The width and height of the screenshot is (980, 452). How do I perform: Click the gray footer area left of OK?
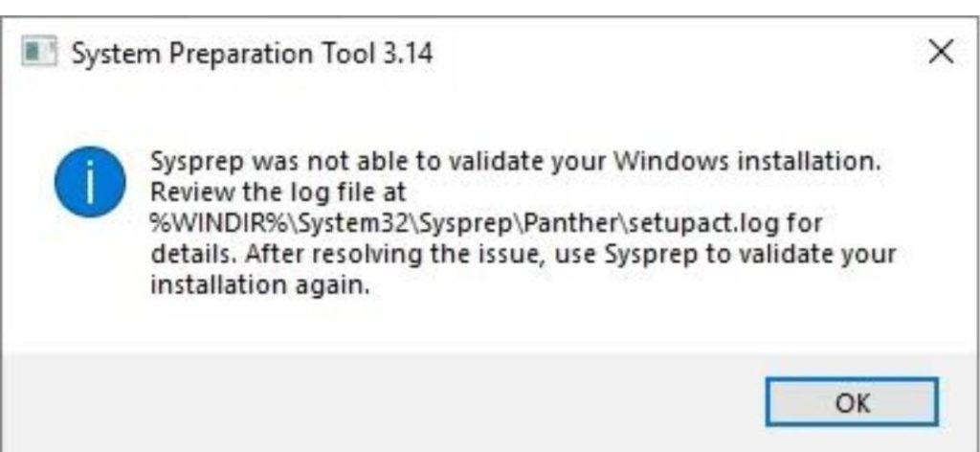coord(383,402)
